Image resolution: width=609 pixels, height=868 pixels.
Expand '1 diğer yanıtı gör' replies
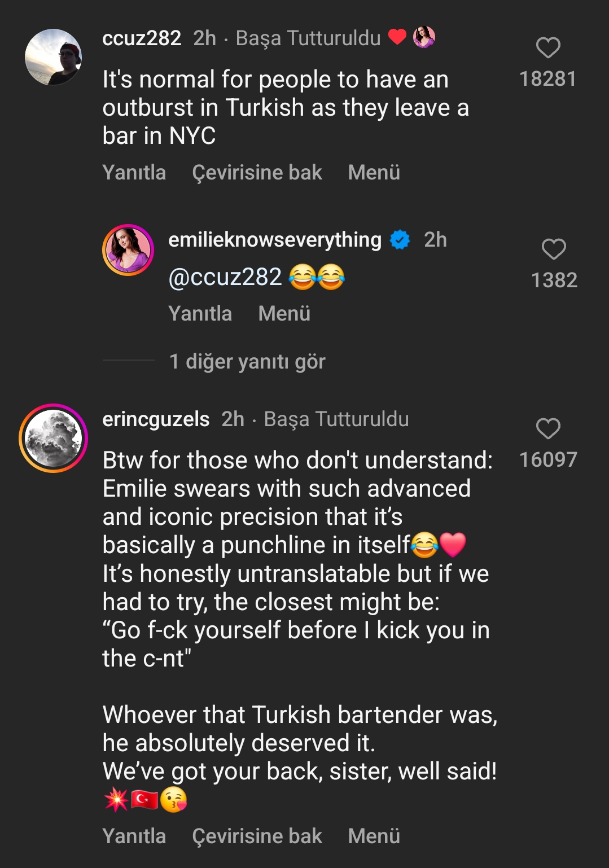point(247,361)
